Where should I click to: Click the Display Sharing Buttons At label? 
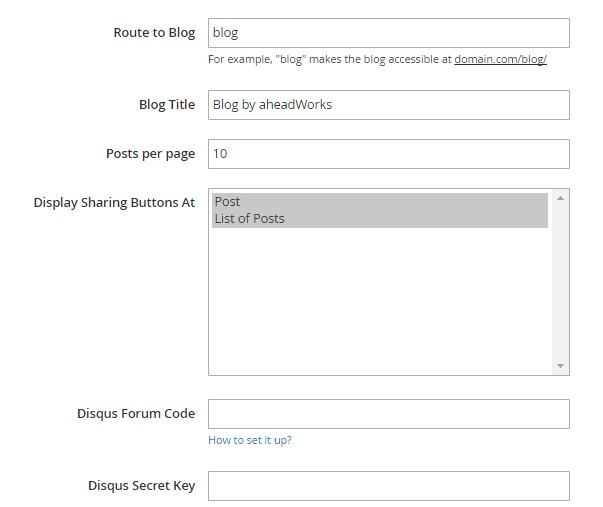(114, 203)
